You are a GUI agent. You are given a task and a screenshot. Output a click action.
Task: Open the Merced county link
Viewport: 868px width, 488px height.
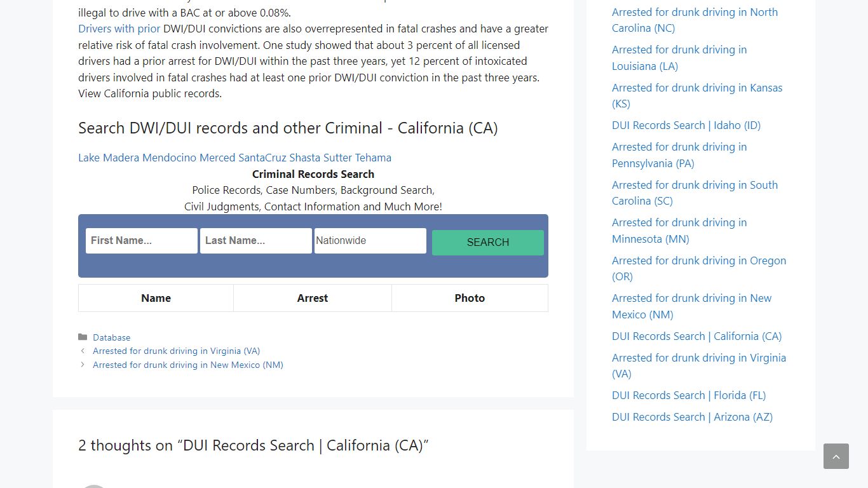tap(217, 158)
